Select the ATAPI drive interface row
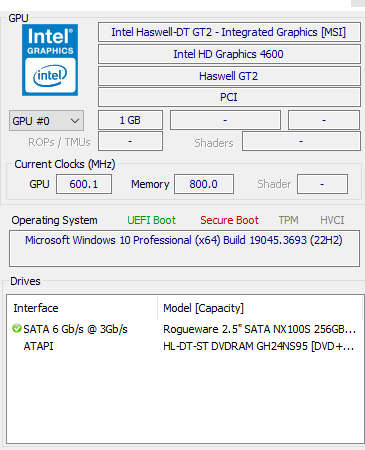Screen dimensions: 365x450 click(185, 346)
